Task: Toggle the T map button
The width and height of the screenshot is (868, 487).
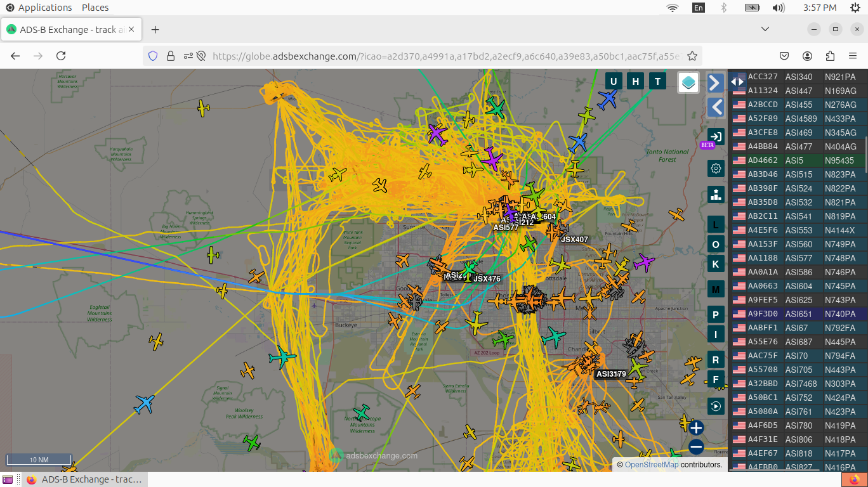Action: point(657,81)
